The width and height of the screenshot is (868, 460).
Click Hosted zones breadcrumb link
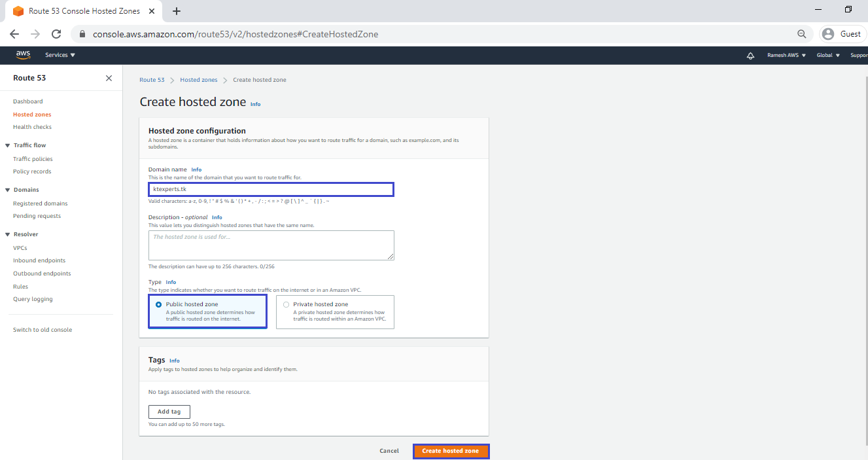click(199, 80)
